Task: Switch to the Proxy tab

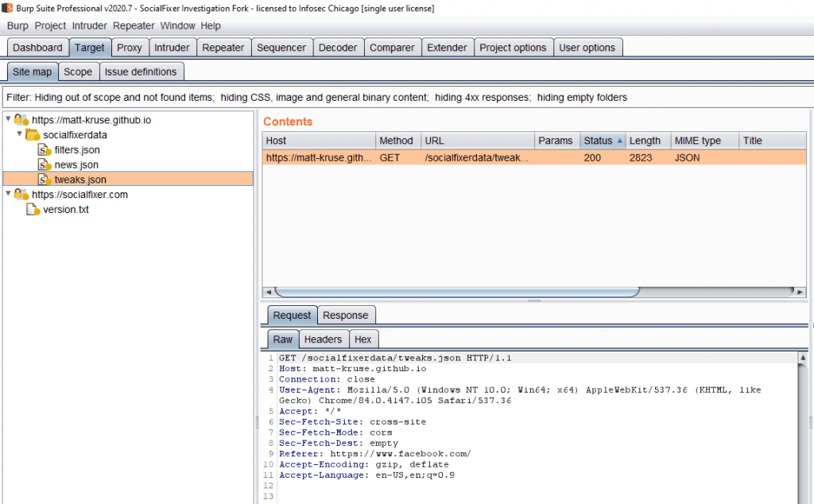Action: [x=130, y=47]
